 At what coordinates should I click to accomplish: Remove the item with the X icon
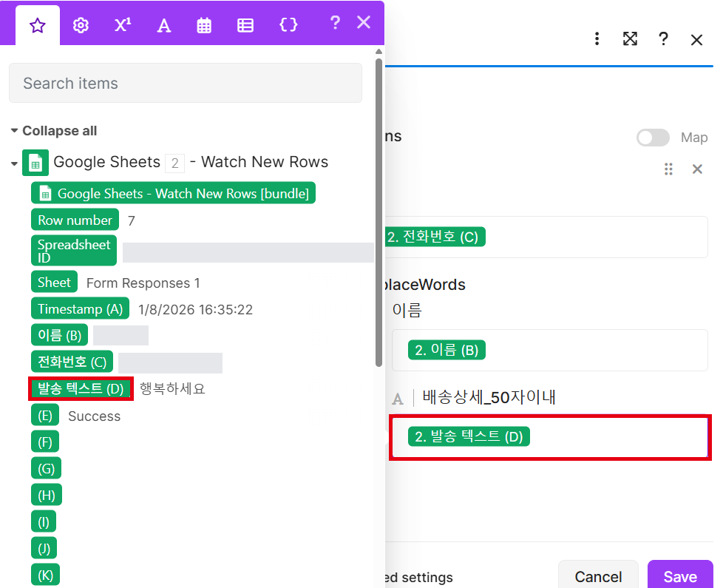point(697,169)
